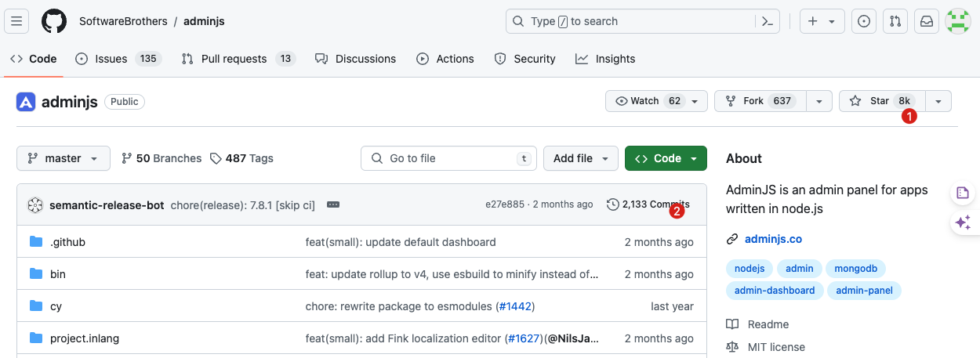This screenshot has width=980, height=358.
Task: Open the hamburger navigation menu
Action: 17,21
